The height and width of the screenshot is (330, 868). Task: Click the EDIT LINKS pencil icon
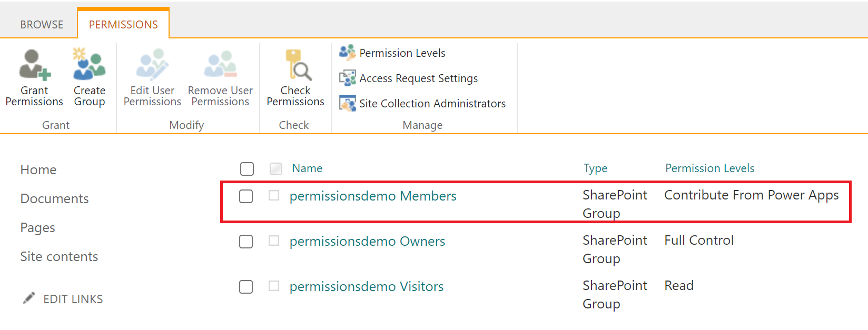pos(29,298)
